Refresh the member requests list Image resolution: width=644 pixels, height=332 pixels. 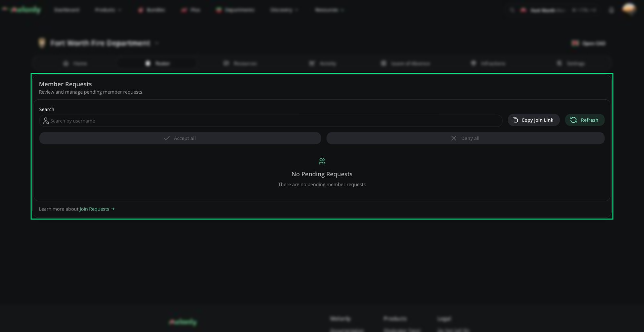point(585,120)
